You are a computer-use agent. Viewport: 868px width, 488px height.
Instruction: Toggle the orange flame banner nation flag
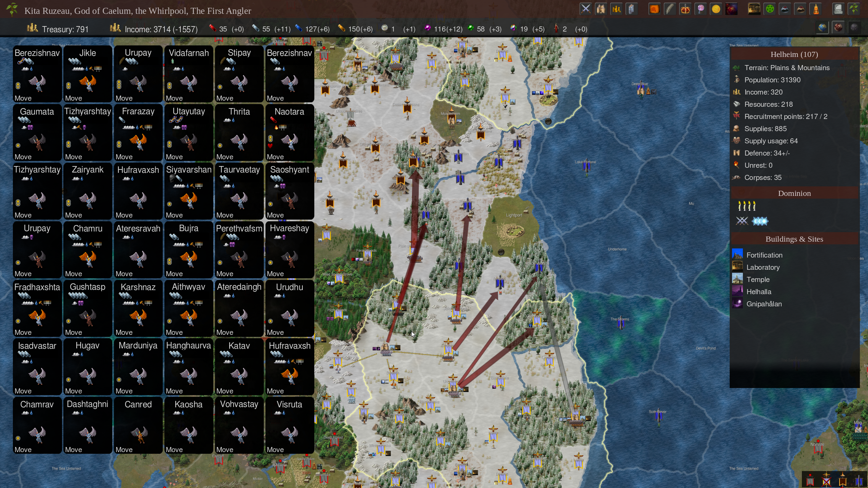click(843, 481)
